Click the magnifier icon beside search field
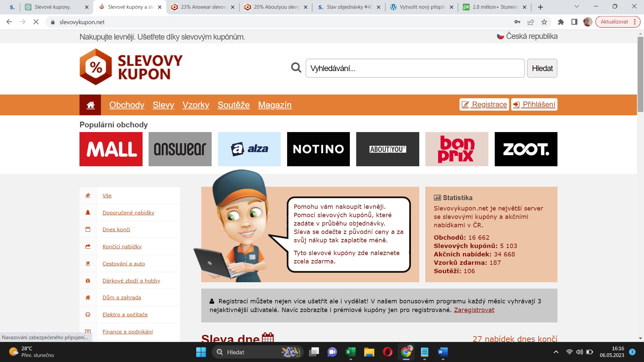This screenshot has height=362, width=644. [x=296, y=68]
